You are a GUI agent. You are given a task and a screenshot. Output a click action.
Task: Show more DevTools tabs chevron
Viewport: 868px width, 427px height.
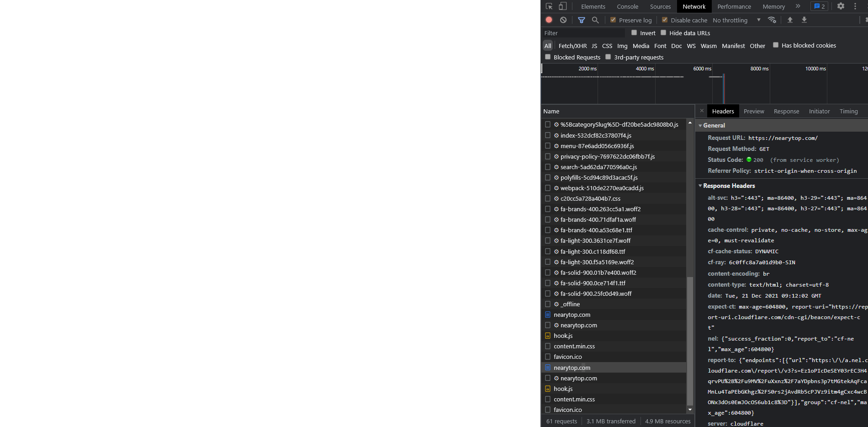click(x=798, y=6)
